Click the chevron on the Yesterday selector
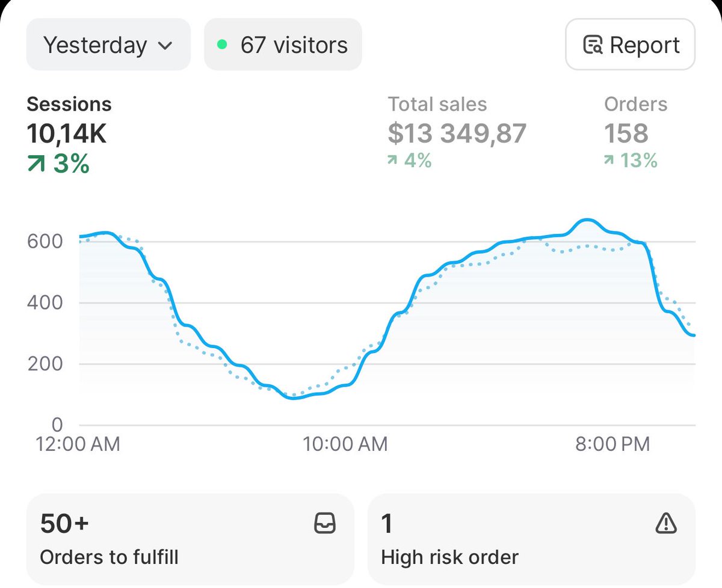 click(x=166, y=44)
